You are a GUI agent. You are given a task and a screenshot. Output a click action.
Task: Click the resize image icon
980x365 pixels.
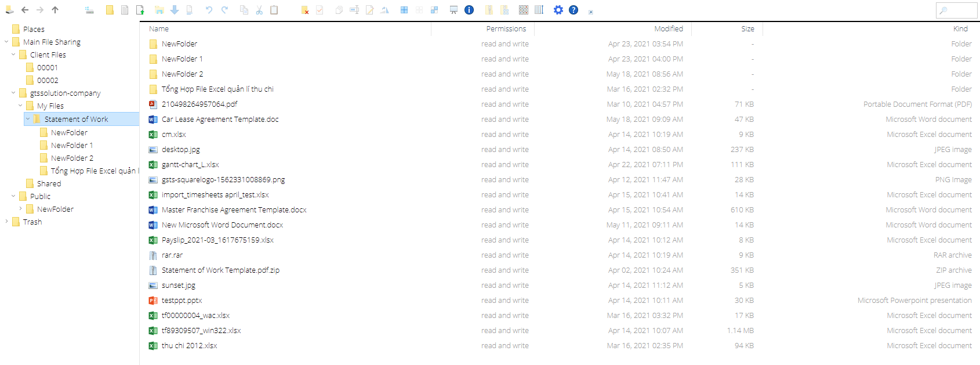pyautogui.click(x=384, y=10)
